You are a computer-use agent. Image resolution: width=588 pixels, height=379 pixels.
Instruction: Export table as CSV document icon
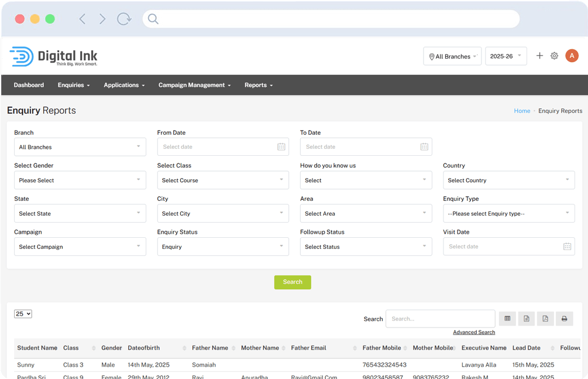[x=526, y=319]
